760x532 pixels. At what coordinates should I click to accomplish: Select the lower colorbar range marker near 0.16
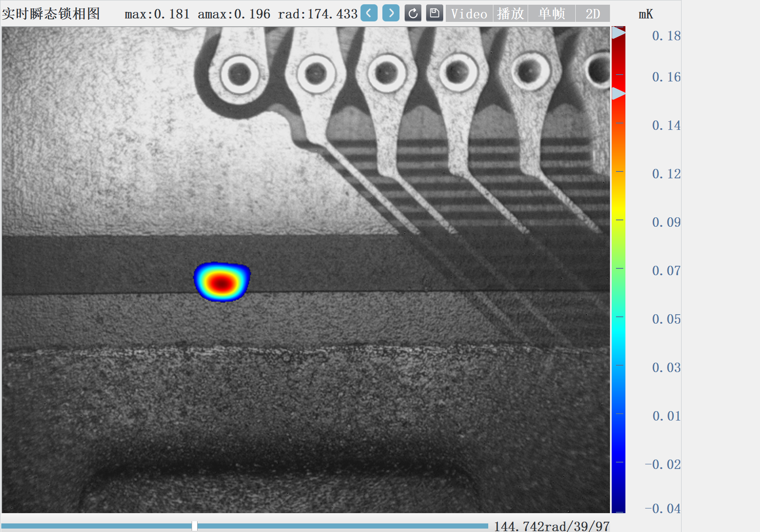coord(618,93)
